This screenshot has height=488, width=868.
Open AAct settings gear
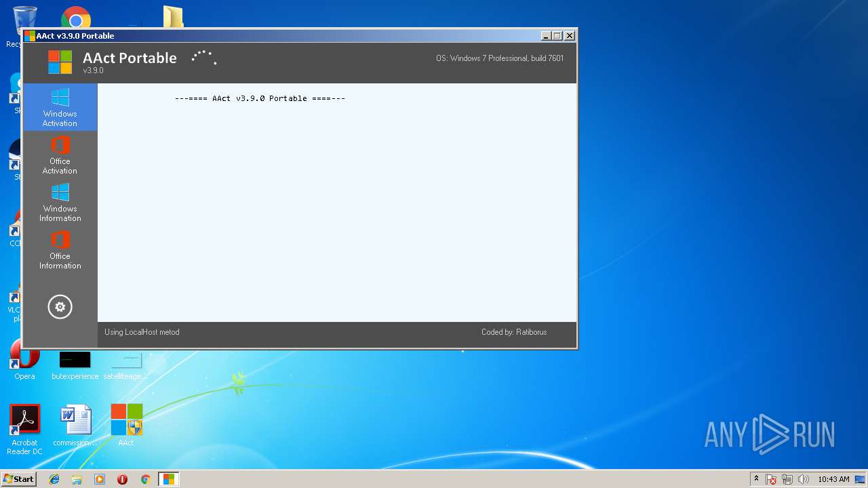[60, 307]
